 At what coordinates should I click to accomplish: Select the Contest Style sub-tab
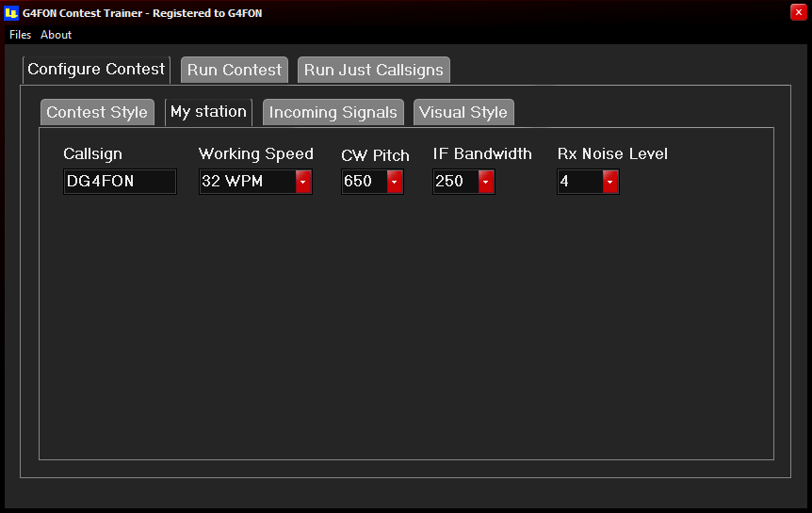tap(97, 112)
